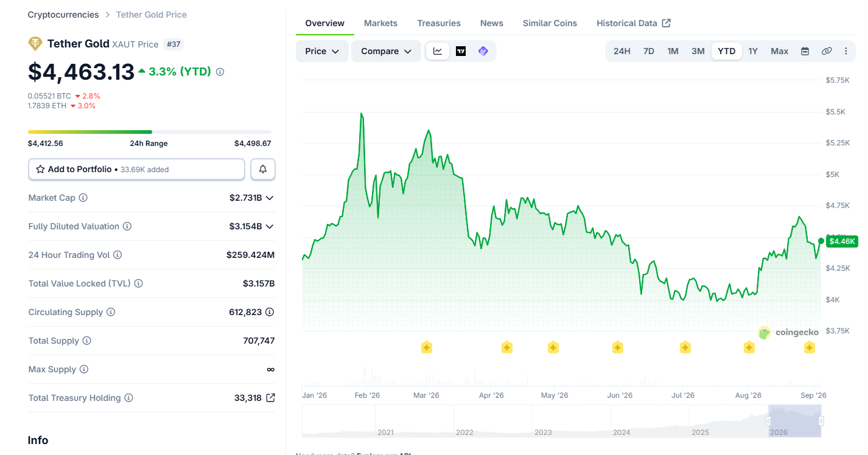Screen dimensions: 868x455
Task: Click the price alert bell icon
Action: [x=263, y=169]
